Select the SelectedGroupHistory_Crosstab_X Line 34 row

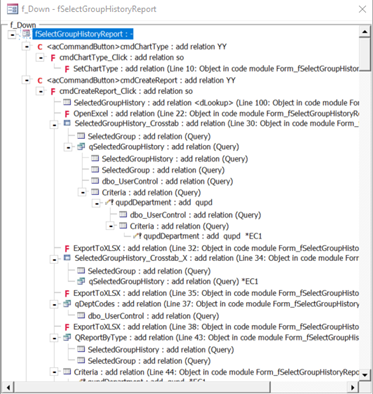[x=217, y=258]
